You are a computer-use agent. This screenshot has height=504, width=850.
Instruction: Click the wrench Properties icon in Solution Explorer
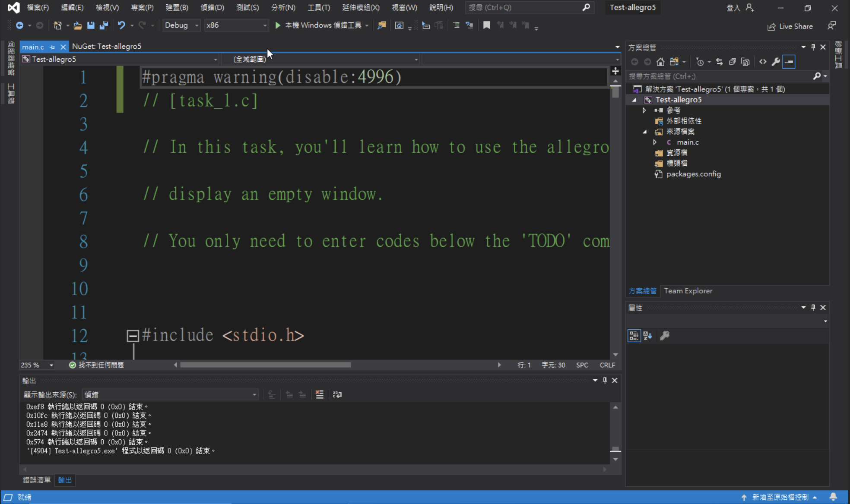tap(776, 62)
